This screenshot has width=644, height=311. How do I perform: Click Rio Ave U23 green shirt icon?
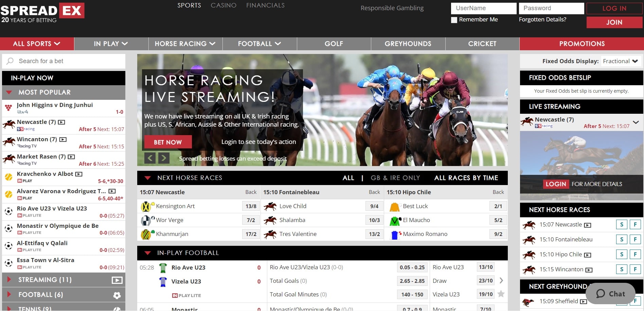coord(163,268)
